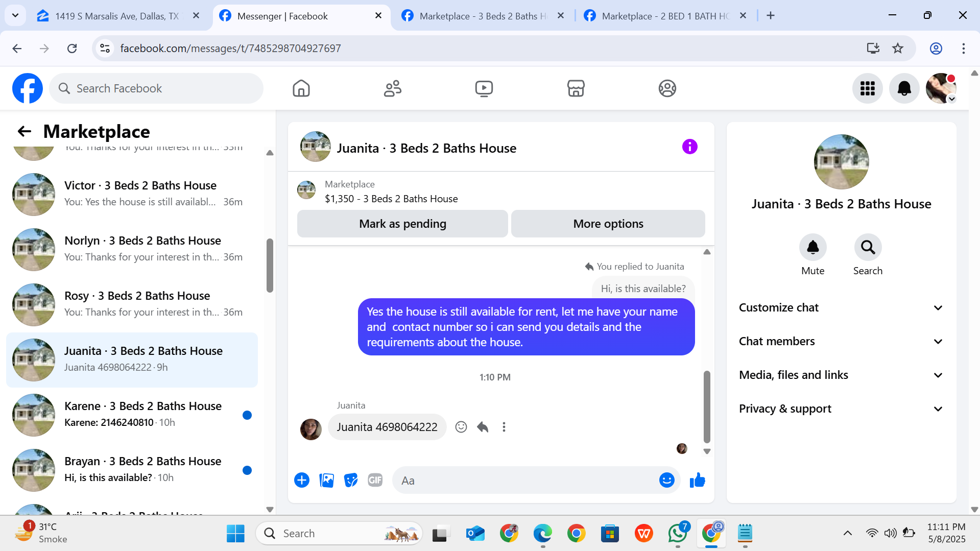
Task: Open the account profile picture menu
Action: pos(941,88)
